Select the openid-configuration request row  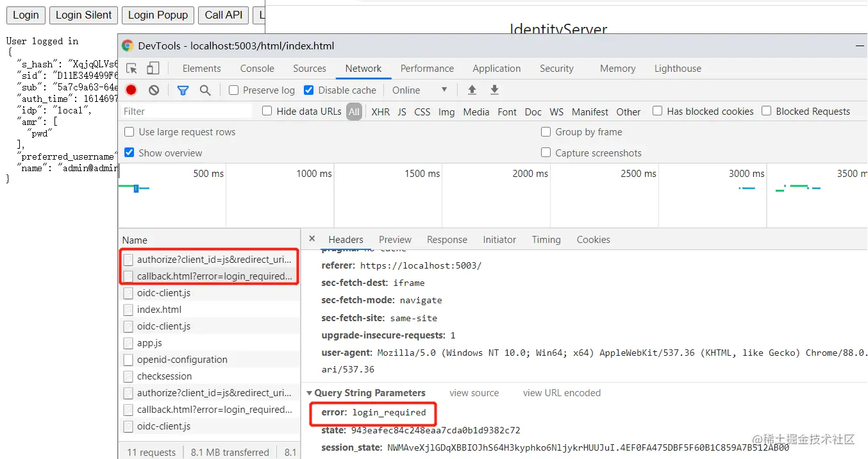coord(209,360)
